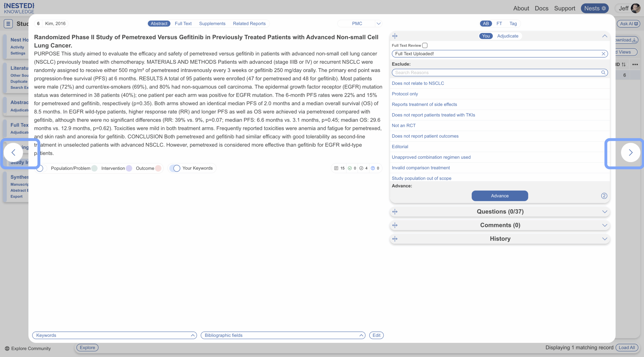Viewport: 644px width, 357px height.
Task: Toggle Your Keywords highlighting switch
Action: coord(175,168)
